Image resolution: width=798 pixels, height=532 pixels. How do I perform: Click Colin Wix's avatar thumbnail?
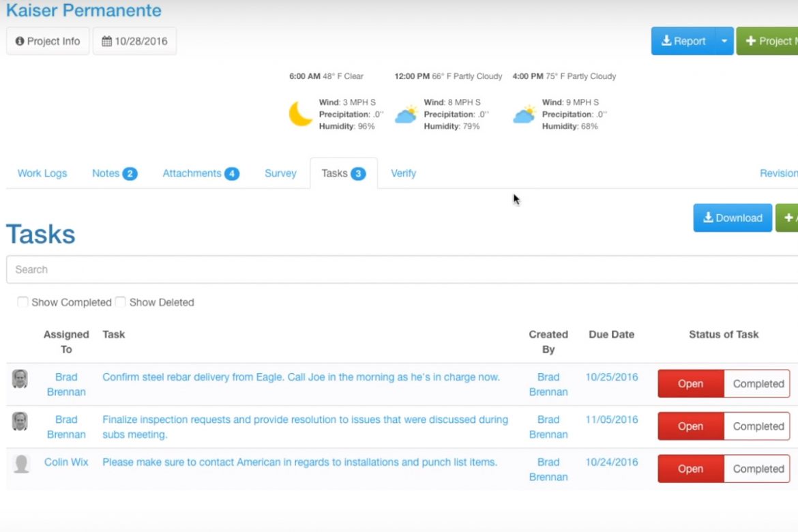click(x=21, y=462)
